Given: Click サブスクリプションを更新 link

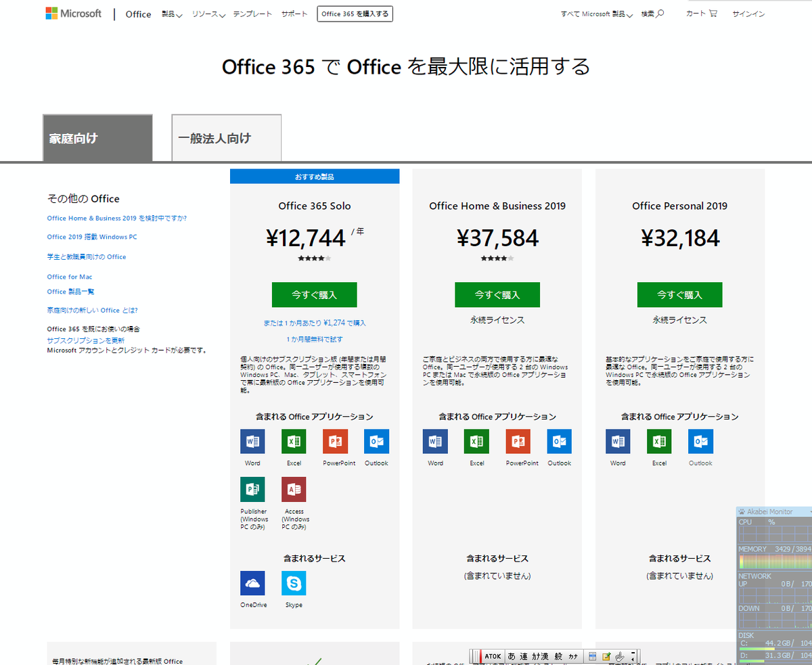Looking at the screenshot, I should click(x=86, y=340).
